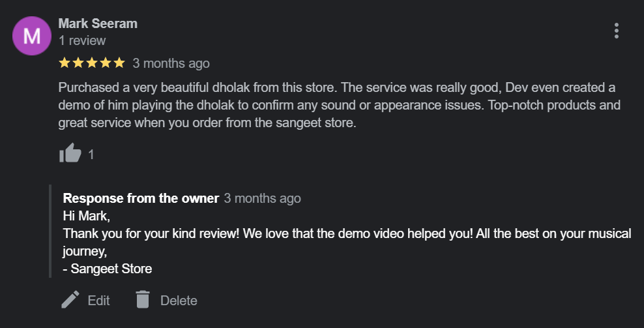Open the three-dot more options menu
This screenshot has width=644, height=328.
[x=616, y=31]
